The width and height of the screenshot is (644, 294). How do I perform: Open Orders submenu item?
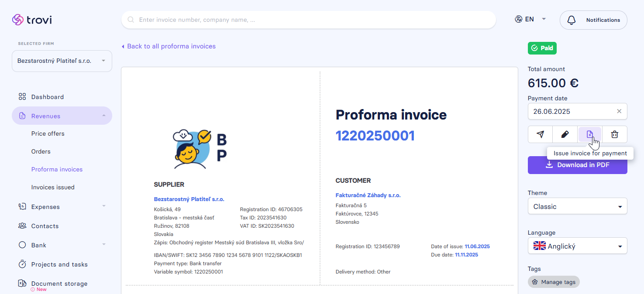pyautogui.click(x=41, y=151)
